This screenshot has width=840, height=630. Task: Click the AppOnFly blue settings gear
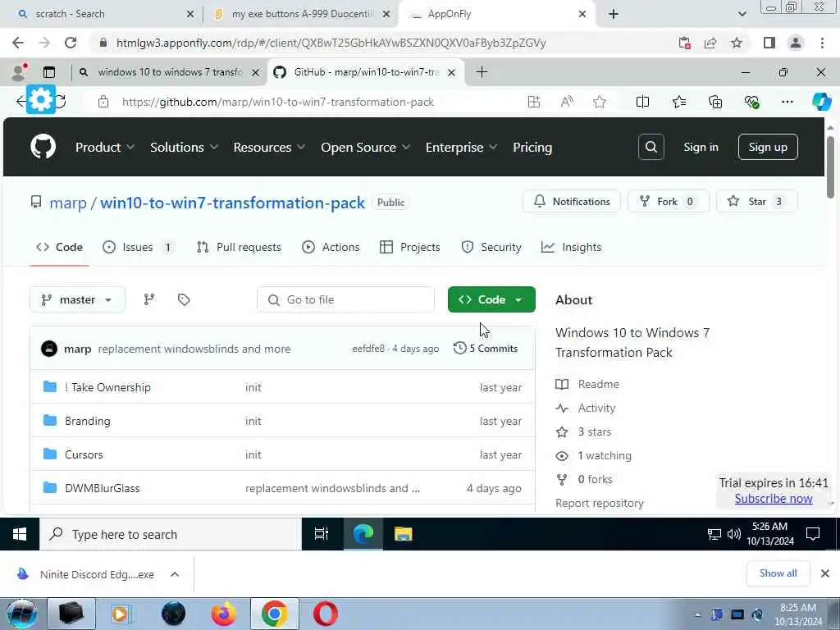point(41,99)
